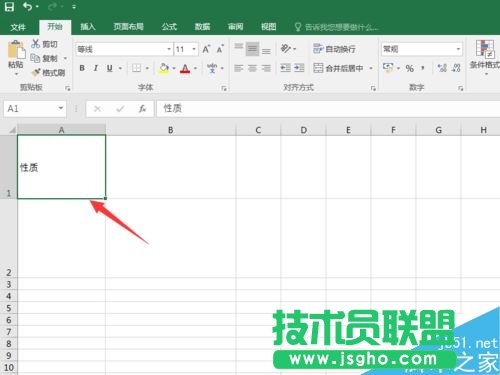Apply yellow fill color

[164, 68]
